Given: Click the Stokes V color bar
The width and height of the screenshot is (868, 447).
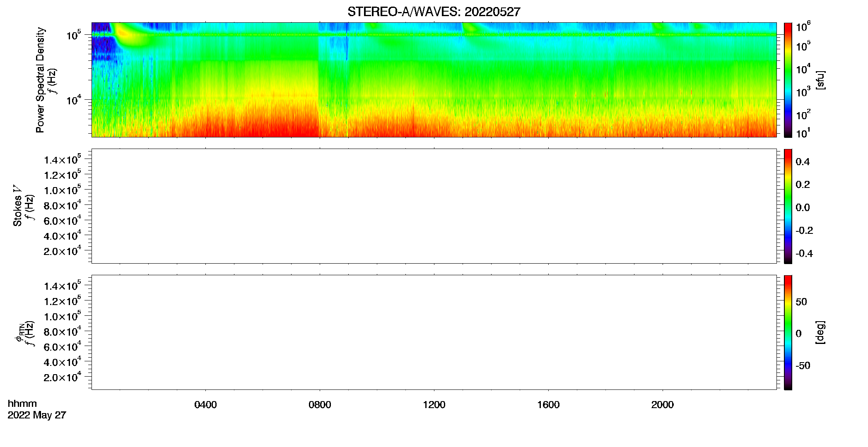Looking at the screenshot, I should [x=788, y=206].
